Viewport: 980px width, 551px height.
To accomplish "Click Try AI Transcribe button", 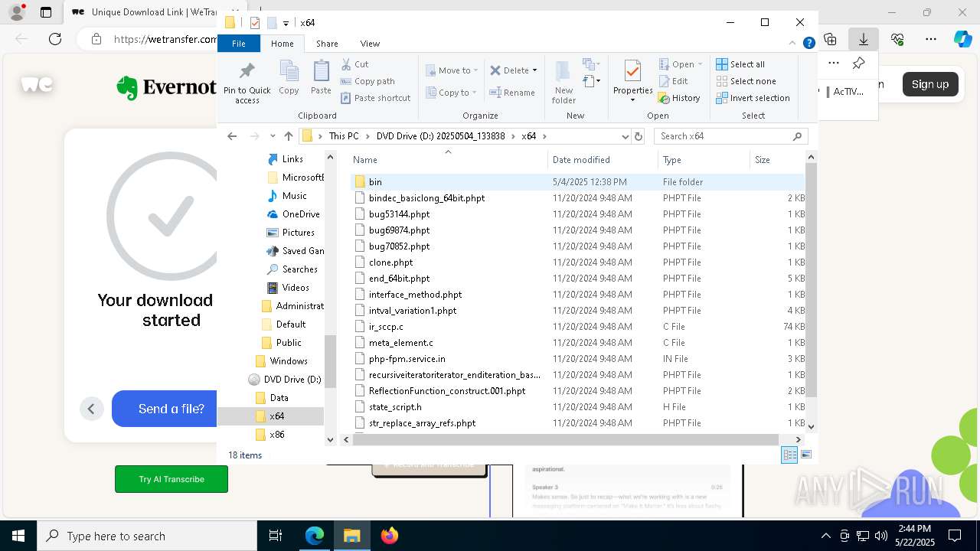I will [x=171, y=479].
